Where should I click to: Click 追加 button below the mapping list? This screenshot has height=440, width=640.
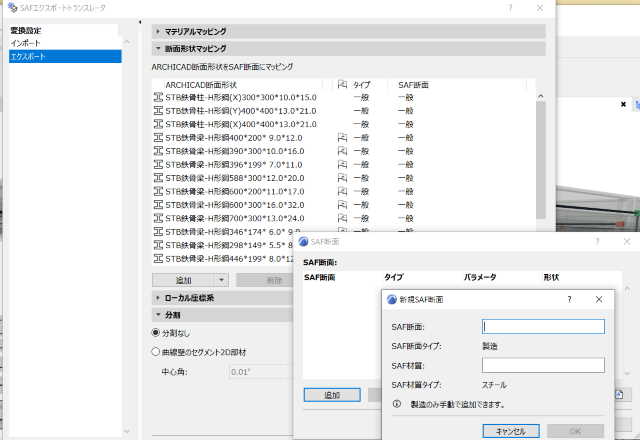point(183,280)
